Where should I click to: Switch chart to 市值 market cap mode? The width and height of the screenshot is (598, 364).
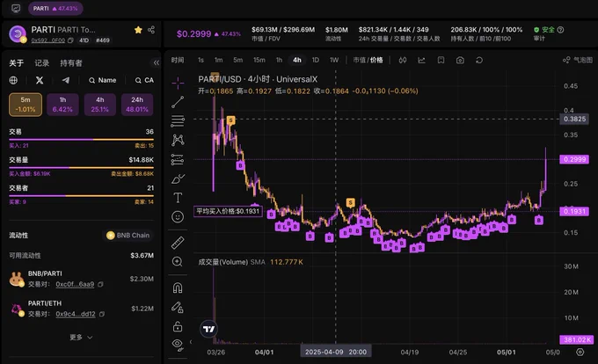point(359,60)
